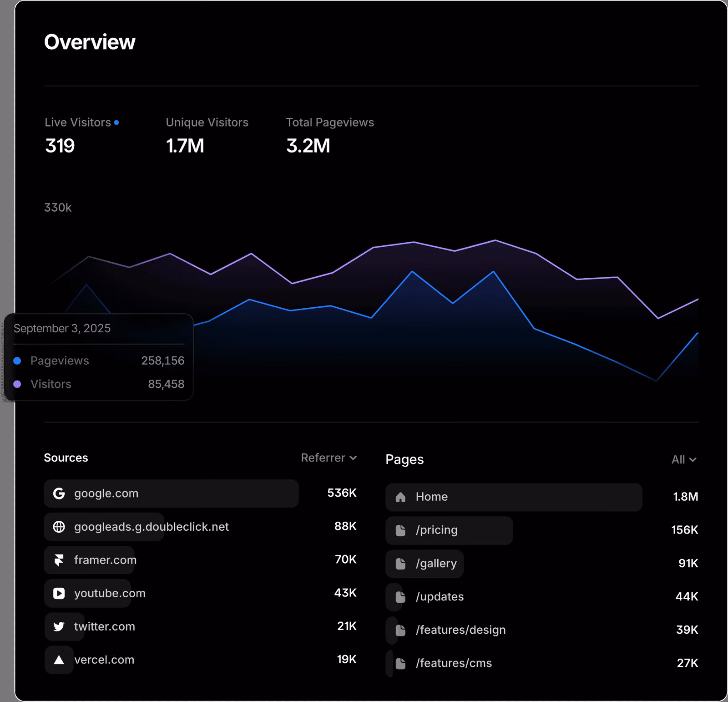The image size is (728, 702).
Task: Open the Referrer dropdown in Sources
Action: [329, 458]
